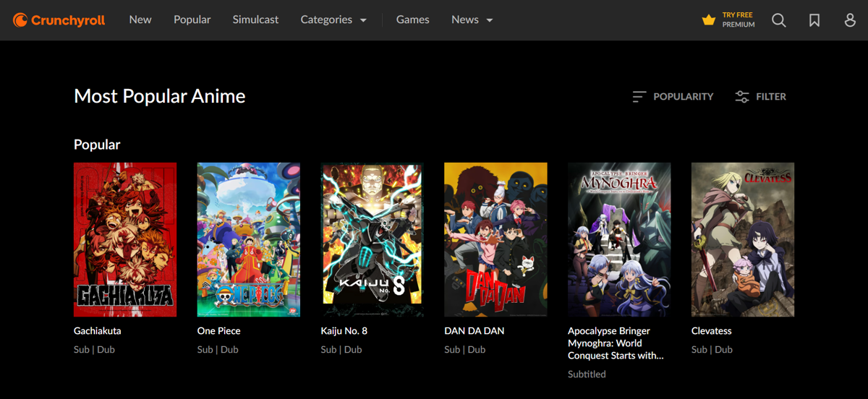Image resolution: width=868 pixels, height=399 pixels.
Task: Click the Apocalypse Bringer Mynoghra poster
Action: pos(619,240)
